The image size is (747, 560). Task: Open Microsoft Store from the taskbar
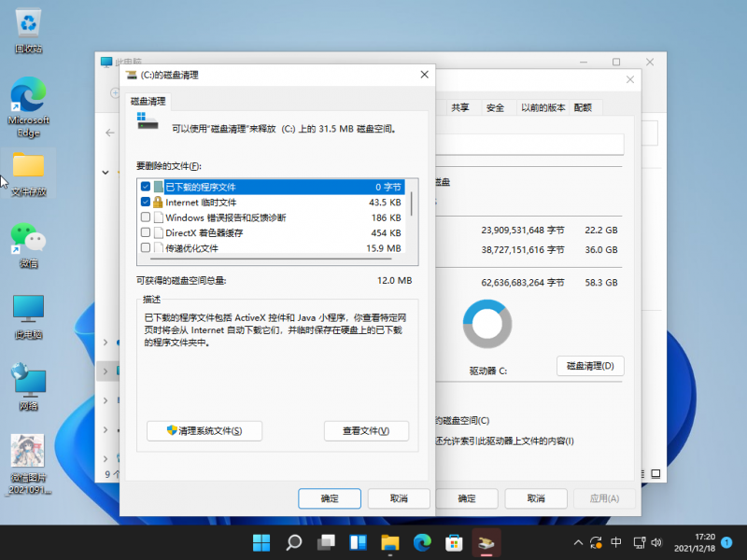pos(454,542)
